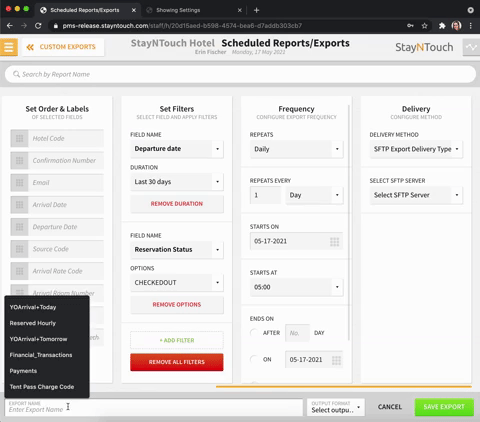This screenshot has height=422, width=480.
Task: Choose Reserved Hourly from the suggestion list
Action: 47,323
